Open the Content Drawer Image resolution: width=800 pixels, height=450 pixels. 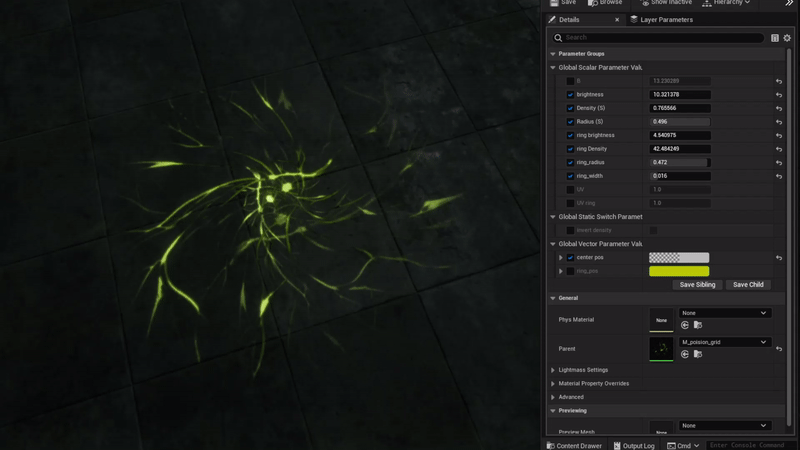tap(574, 445)
